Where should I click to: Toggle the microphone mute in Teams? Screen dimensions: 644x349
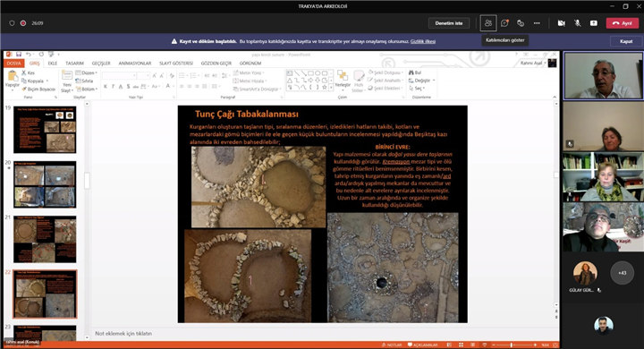click(x=578, y=23)
